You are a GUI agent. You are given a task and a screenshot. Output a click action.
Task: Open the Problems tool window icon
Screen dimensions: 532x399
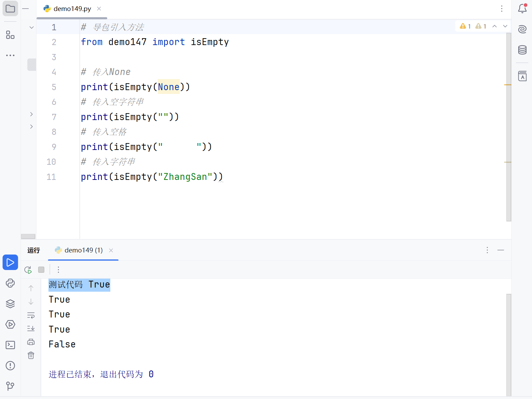(10, 366)
